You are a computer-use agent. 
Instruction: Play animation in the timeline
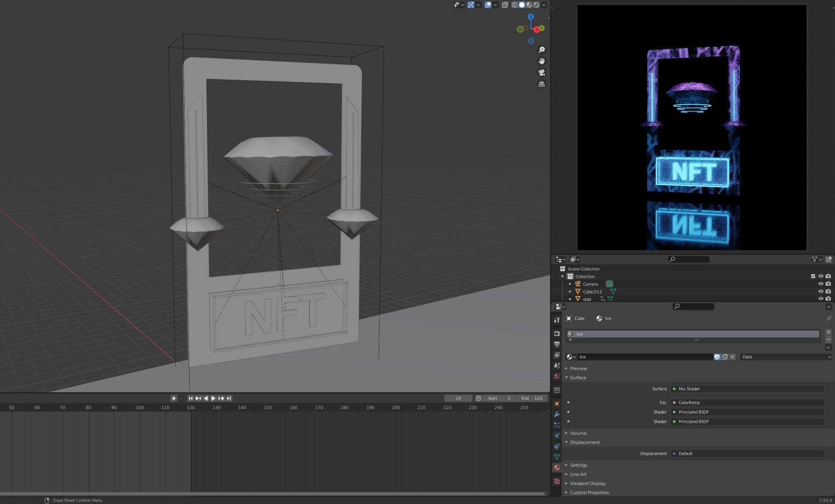click(x=213, y=398)
